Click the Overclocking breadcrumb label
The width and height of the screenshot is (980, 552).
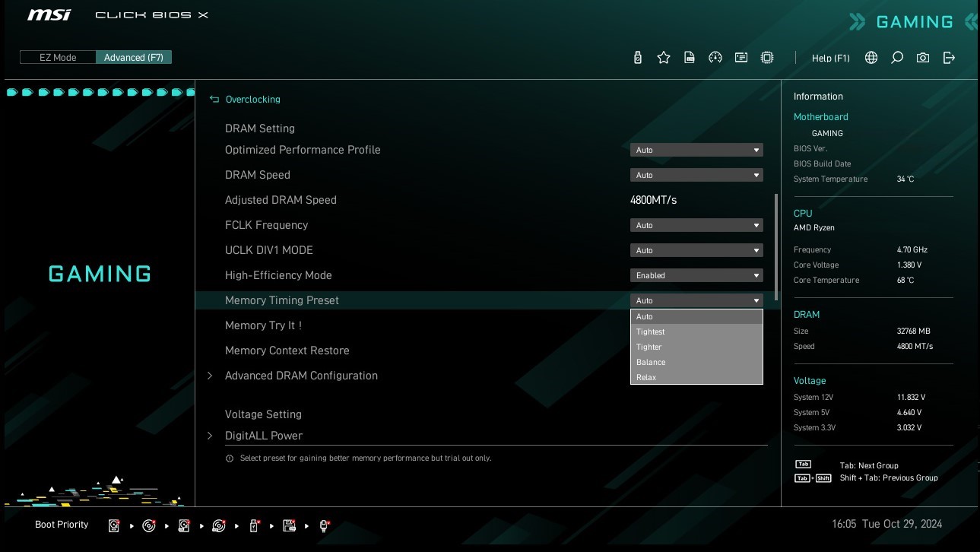(x=253, y=100)
